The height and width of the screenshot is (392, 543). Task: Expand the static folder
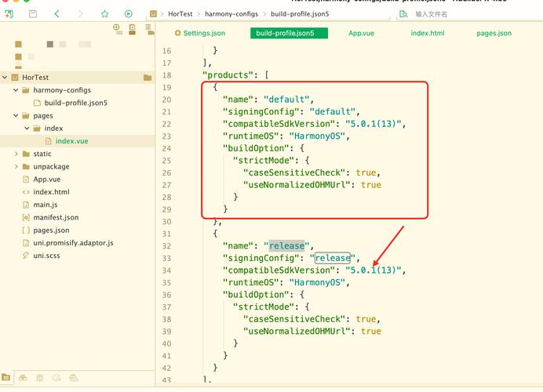(x=16, y=154)
